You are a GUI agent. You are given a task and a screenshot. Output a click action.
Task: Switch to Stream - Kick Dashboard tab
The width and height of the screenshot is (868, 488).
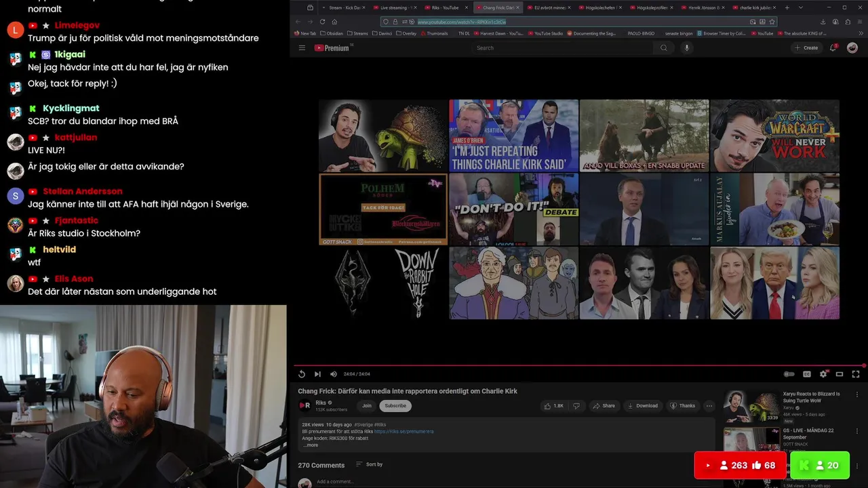pyautogui.click(x=343, y=7)
